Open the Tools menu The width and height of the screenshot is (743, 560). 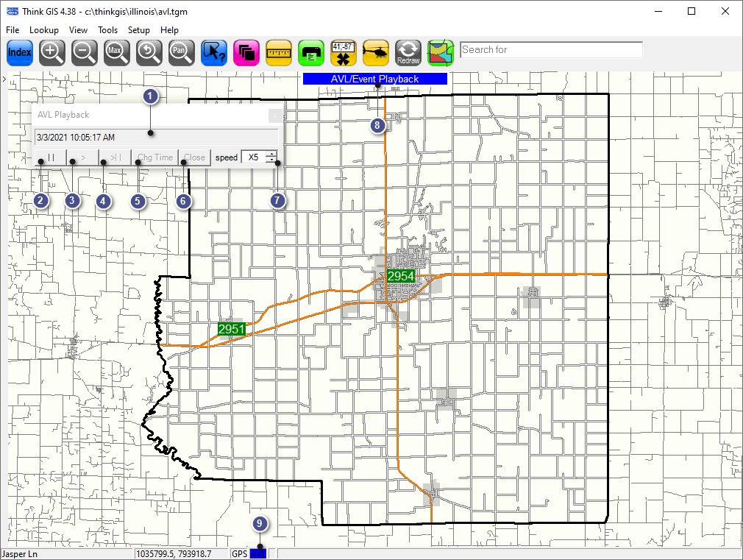107,30
